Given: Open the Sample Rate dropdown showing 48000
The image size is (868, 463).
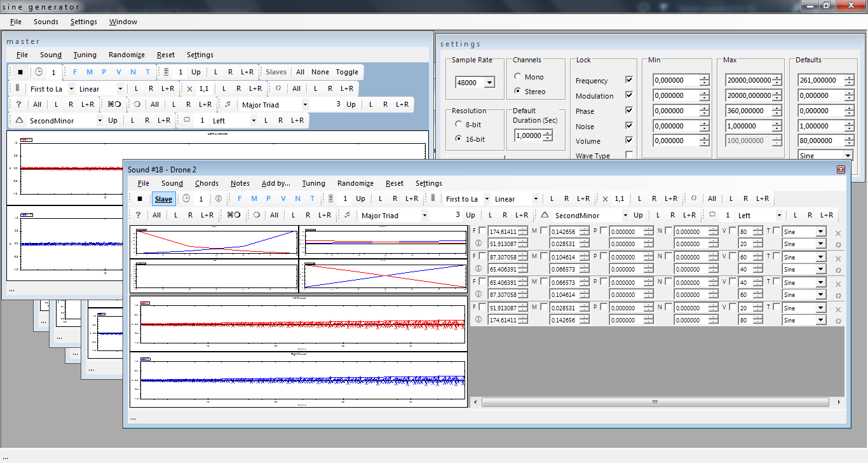Looking at the screenshot, I should pyautogui.click(x=489, y=82).
